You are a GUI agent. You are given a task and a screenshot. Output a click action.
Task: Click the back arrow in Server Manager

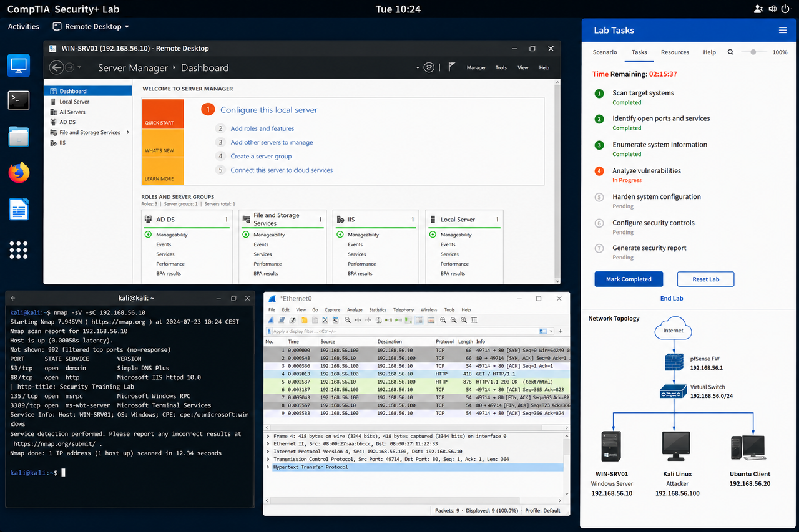click(57, 67)
